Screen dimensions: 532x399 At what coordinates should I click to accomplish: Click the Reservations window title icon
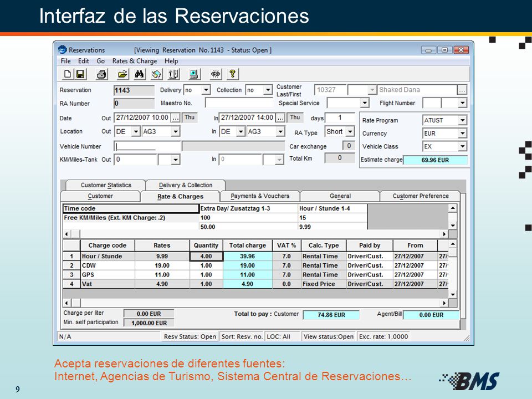62,50
